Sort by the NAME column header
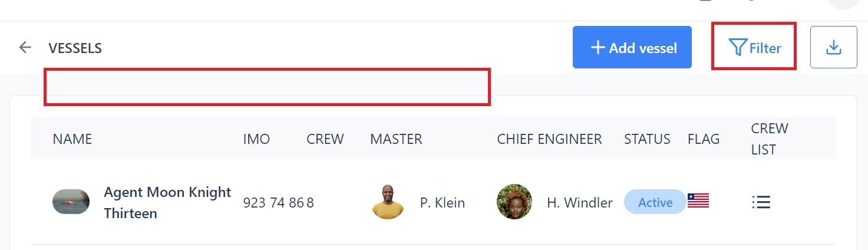Image resolution: width=868 pixels, height=250 pixels. pos(72,139)
